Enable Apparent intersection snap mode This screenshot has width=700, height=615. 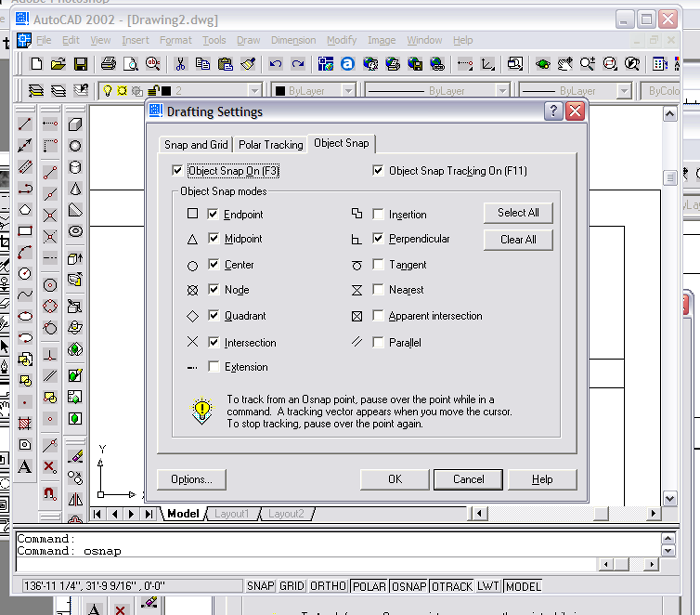point(378,316)
